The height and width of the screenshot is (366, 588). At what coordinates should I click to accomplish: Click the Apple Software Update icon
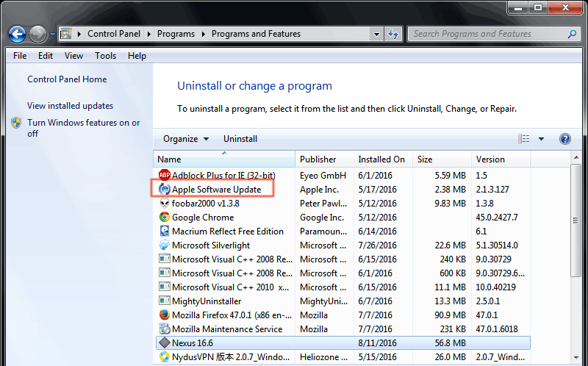164,189
